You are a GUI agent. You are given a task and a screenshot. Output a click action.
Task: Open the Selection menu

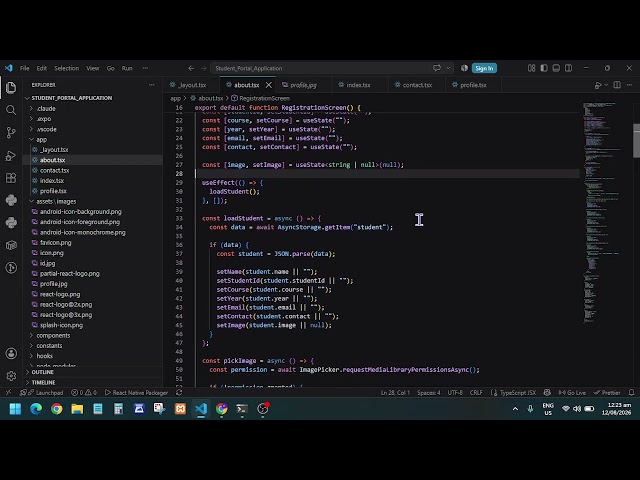(x=67, y=68)
